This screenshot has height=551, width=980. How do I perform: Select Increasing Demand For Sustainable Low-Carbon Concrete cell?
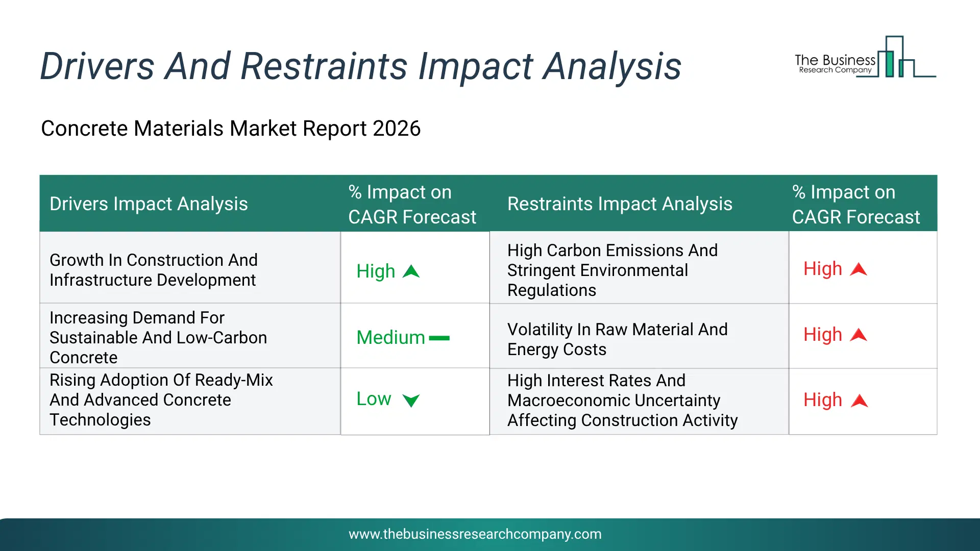tap(190, 336)
